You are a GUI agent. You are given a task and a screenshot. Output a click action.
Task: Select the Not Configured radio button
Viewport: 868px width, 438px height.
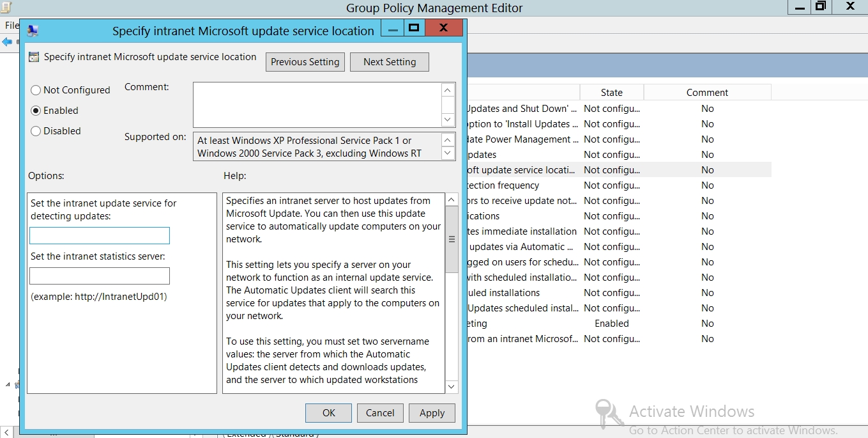pyautogui.click(x=36, y=90)
